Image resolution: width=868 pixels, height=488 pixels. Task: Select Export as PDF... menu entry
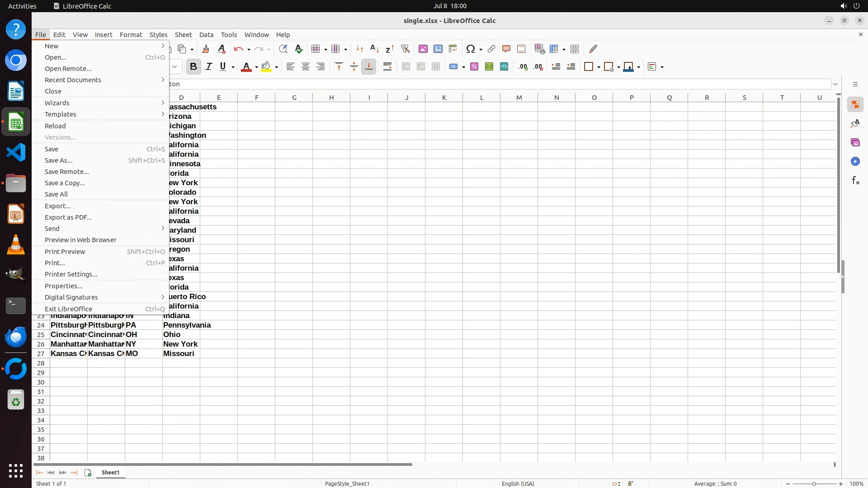coord(68,217)
